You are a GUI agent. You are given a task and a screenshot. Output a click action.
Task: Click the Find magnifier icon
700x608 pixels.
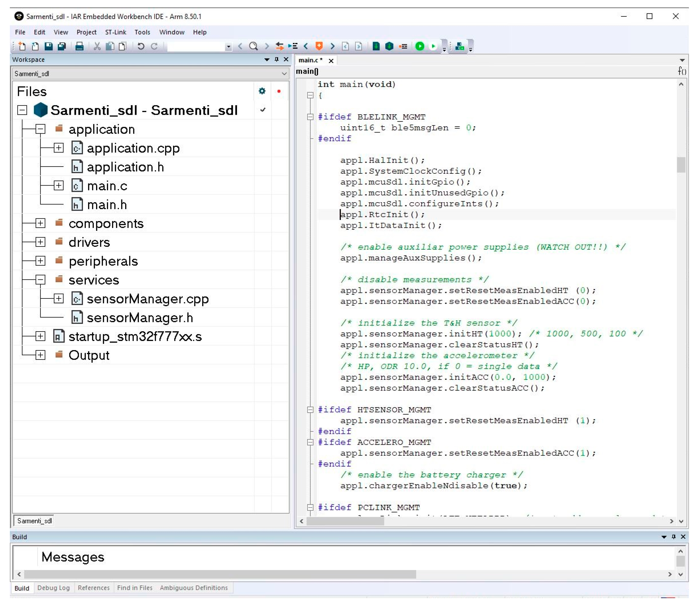[253, 46]
